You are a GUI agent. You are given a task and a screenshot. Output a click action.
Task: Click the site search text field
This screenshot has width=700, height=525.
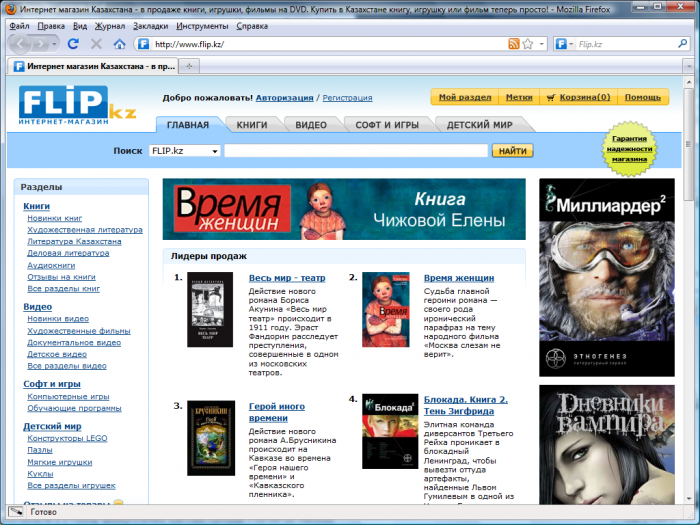click(x=356, y=151)
